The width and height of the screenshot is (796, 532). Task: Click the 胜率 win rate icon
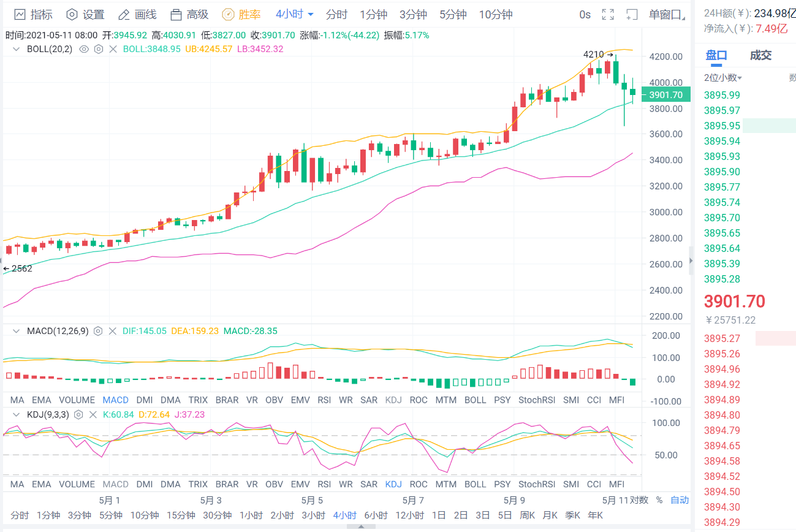[x=228, y=14]
